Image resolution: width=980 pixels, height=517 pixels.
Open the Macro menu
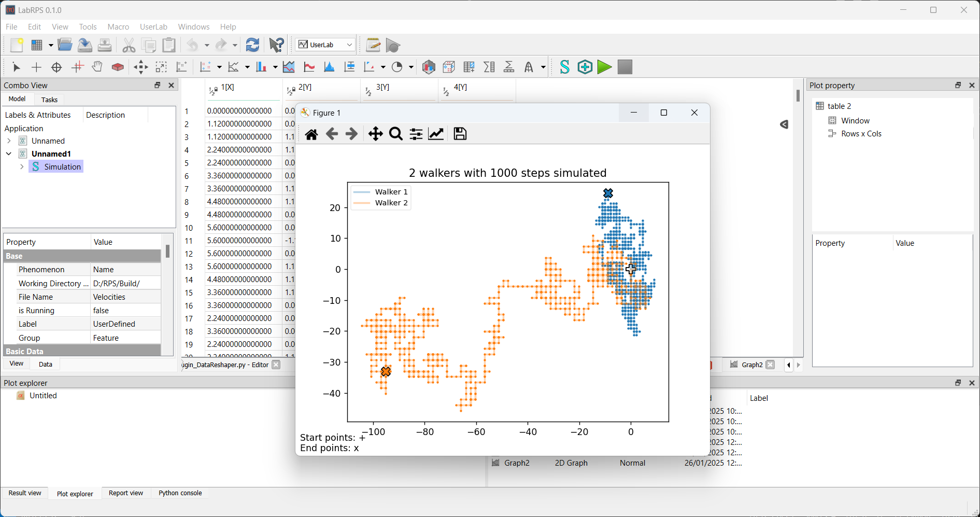118,27
